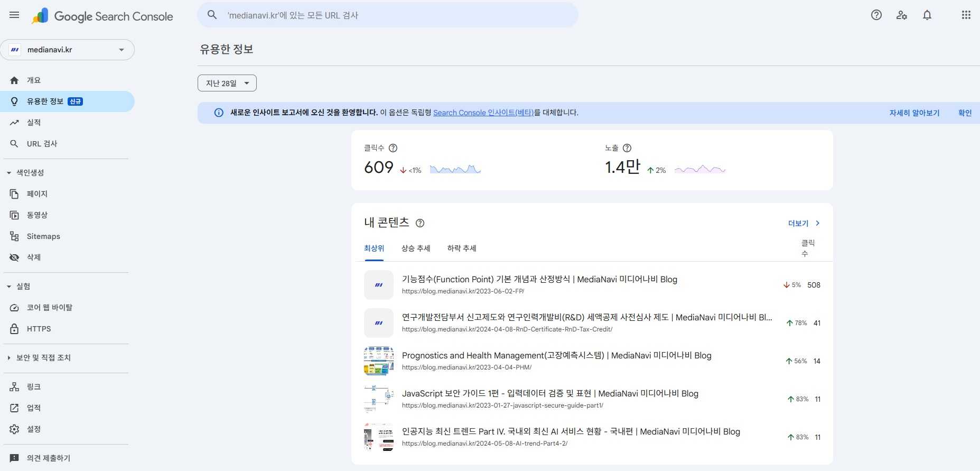Click the info icon in the blue banner
Viewport: 980px width, 471px height.
[219, 113]
